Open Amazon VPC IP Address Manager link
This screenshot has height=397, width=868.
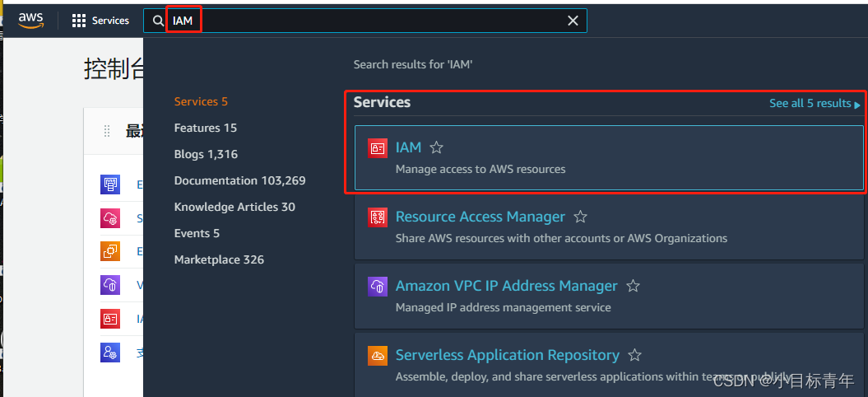point(507,286)
